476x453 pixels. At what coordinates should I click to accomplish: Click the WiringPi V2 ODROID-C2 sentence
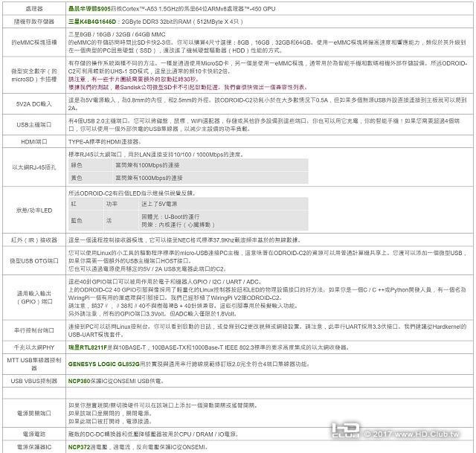[226, 298]
